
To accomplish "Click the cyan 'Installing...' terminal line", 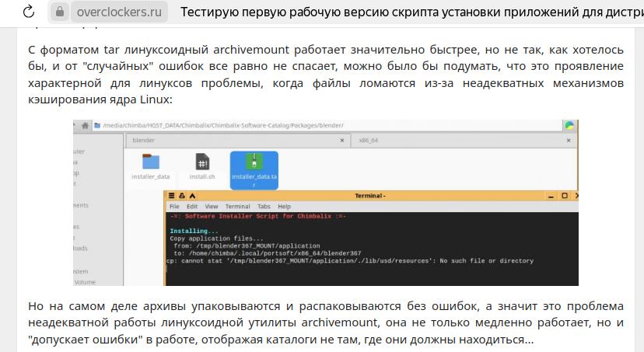I will point(194,231).
